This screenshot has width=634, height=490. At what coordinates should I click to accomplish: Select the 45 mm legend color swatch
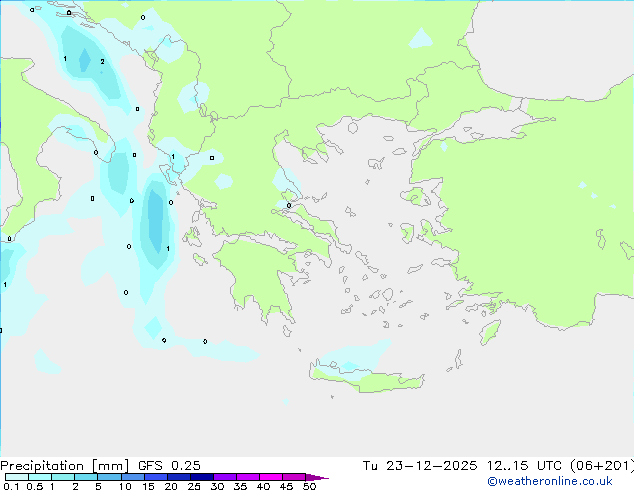[x=294, y=477]
